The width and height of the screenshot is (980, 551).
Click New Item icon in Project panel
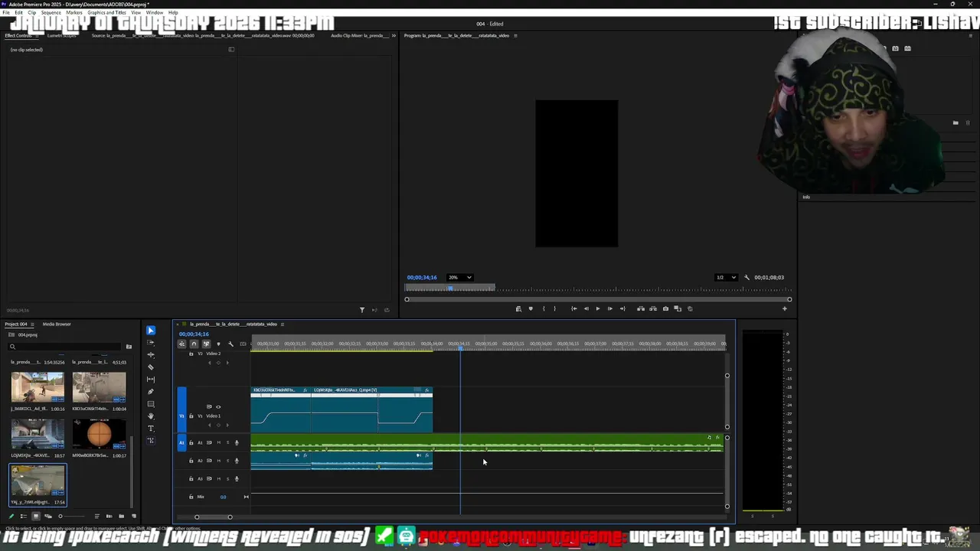133,516
